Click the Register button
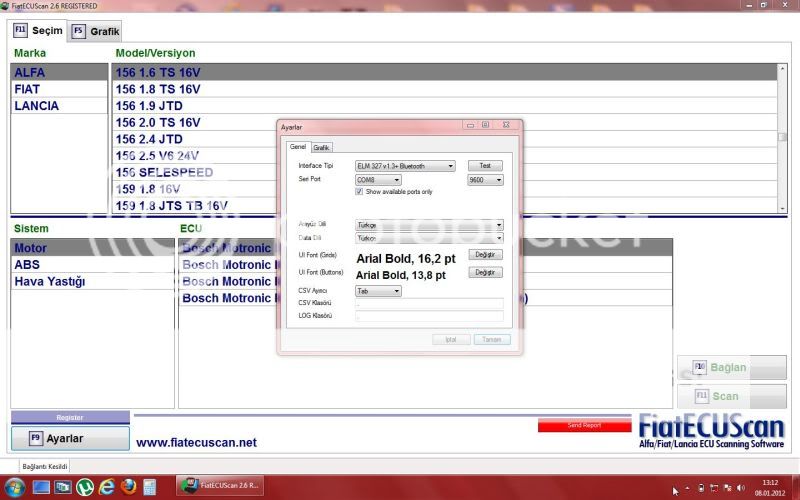Screen dimensions: 800x500 pos(70,417)
